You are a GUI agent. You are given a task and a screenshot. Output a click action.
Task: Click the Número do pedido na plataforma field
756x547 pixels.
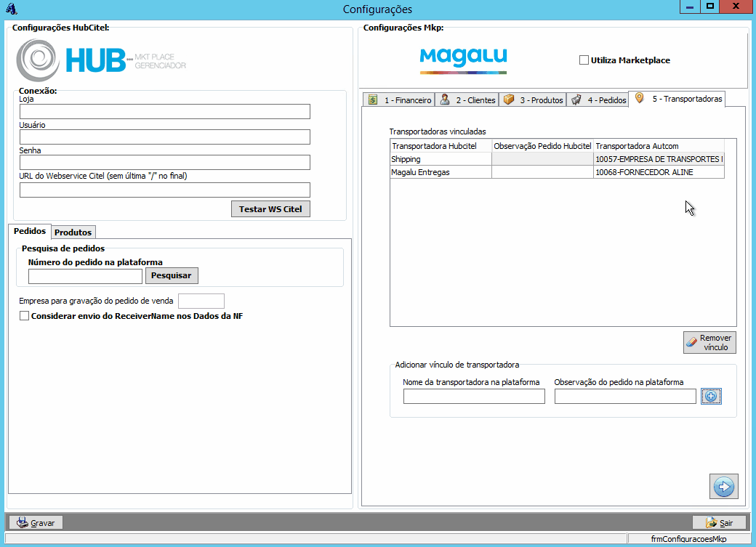[85, 277]
